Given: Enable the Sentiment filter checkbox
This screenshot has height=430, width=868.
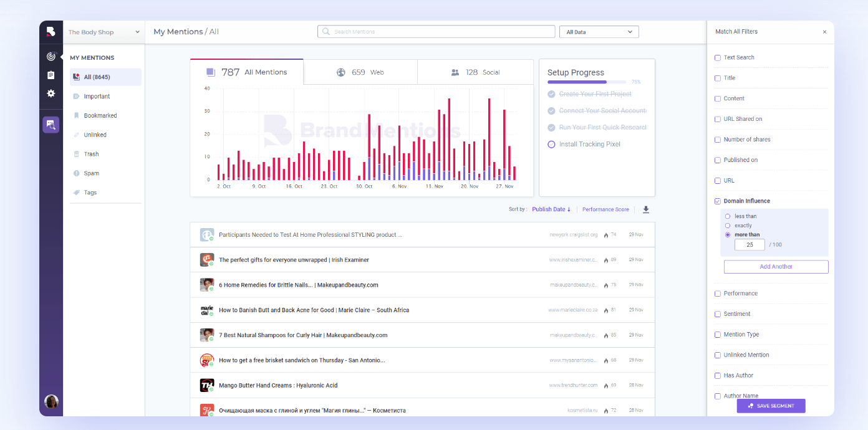Looking at the screenshot, I should click(718, 314).
